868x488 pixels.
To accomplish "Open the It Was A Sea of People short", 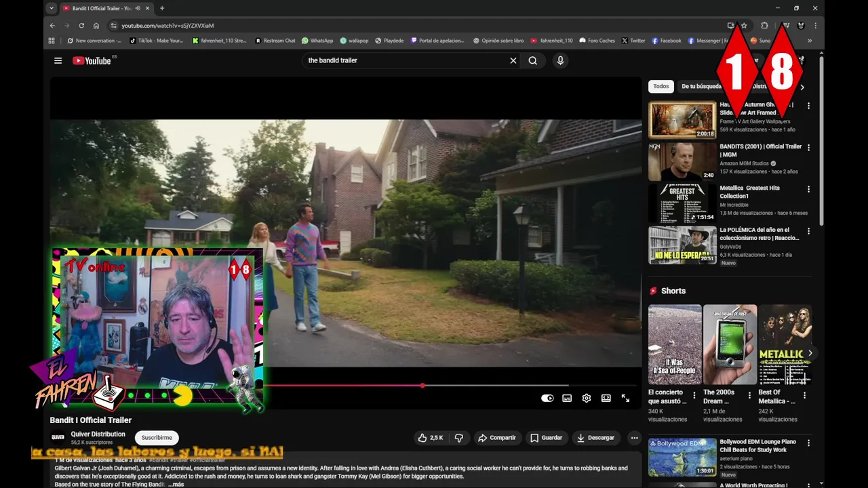I will pyautogui.click(x=675, y=344).
